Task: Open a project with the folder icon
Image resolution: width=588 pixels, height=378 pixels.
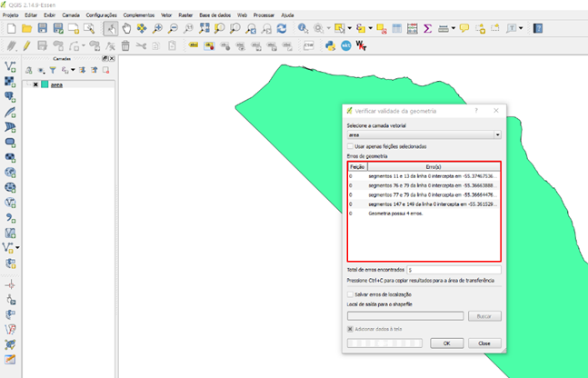Action: (x=26, y=28)
